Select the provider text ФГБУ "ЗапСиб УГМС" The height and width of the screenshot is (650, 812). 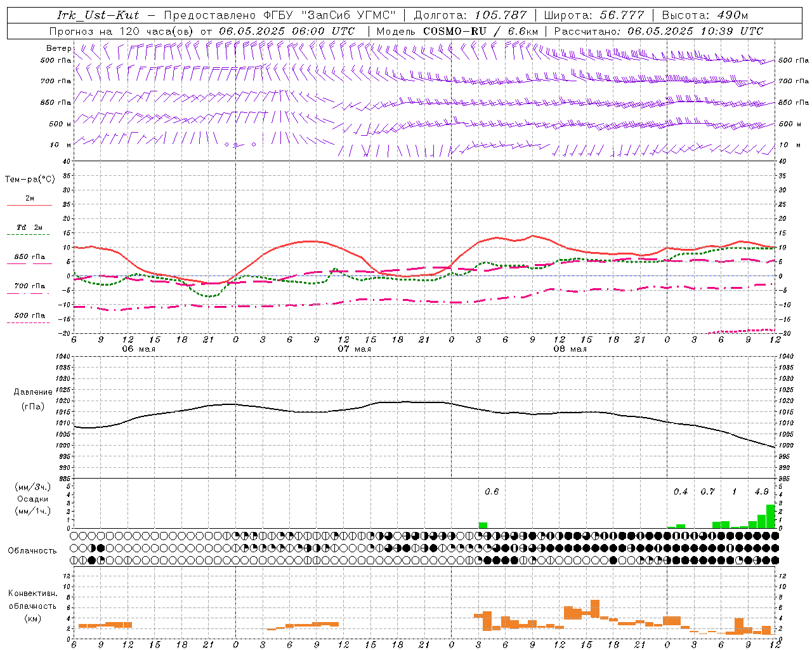(329, 15)
